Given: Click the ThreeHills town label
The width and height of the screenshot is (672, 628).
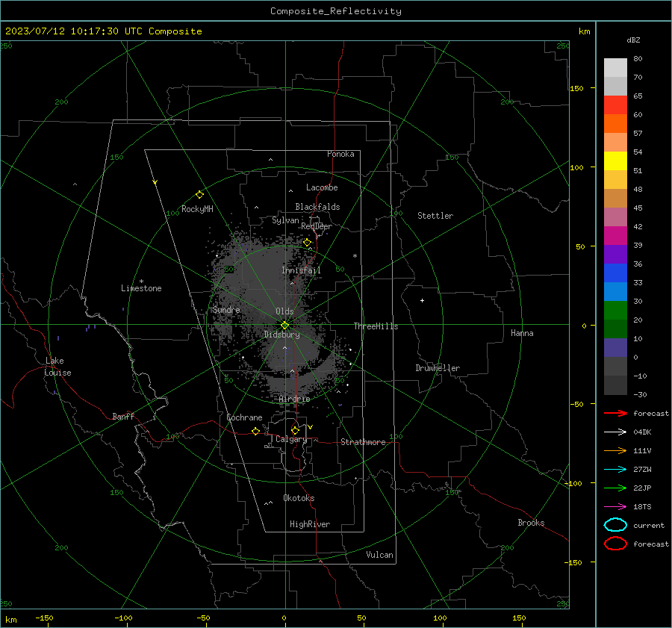Looking at the screenshot, I should [x=376, y=326].
